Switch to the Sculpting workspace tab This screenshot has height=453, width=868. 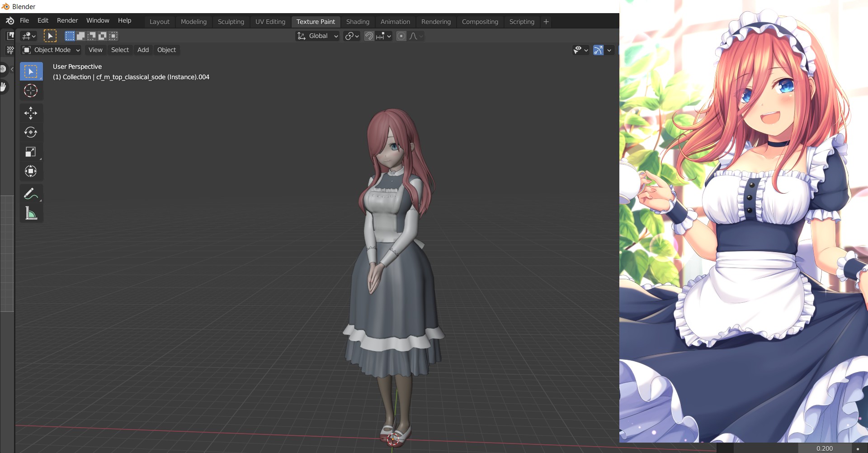231,22
